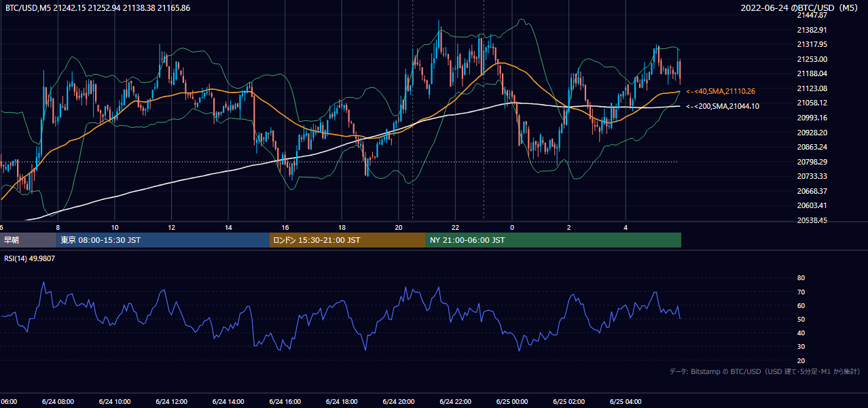Screen dimensions: 868x408
Task: Click the 6/25 00:00 time axis label
Action: [513, 402]
